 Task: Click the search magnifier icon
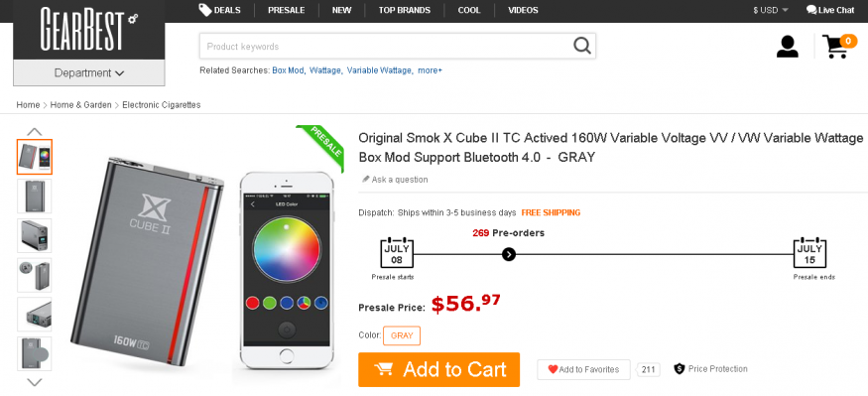581,46
